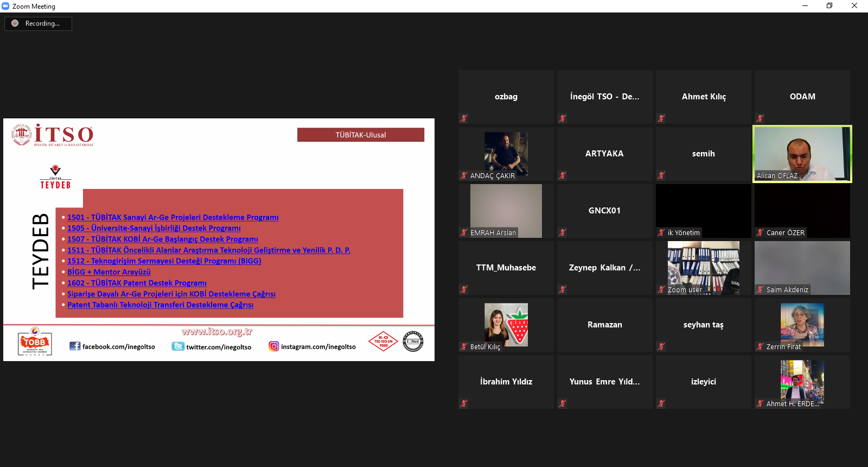Click muted mic icon beside Zerrin Fırat name
Image resolution: width=868 pixels, height=467 pixels.
[760, 346]
